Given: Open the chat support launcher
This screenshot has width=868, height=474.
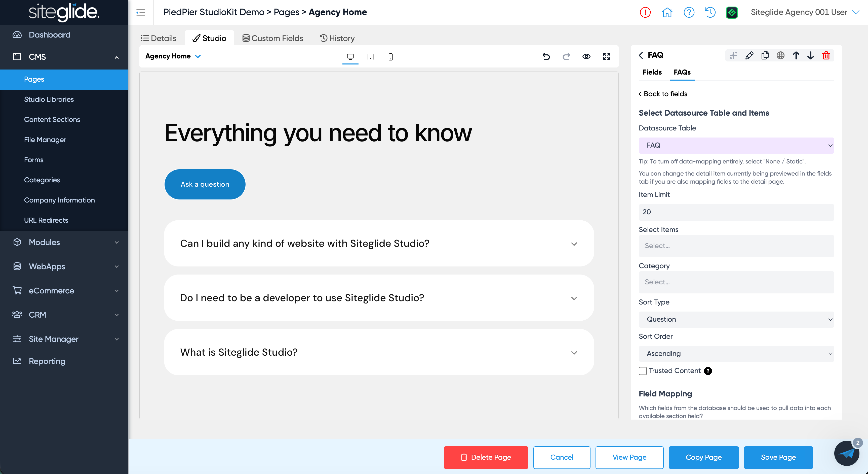Looking at the screenshot, I should tap(847, 453).
